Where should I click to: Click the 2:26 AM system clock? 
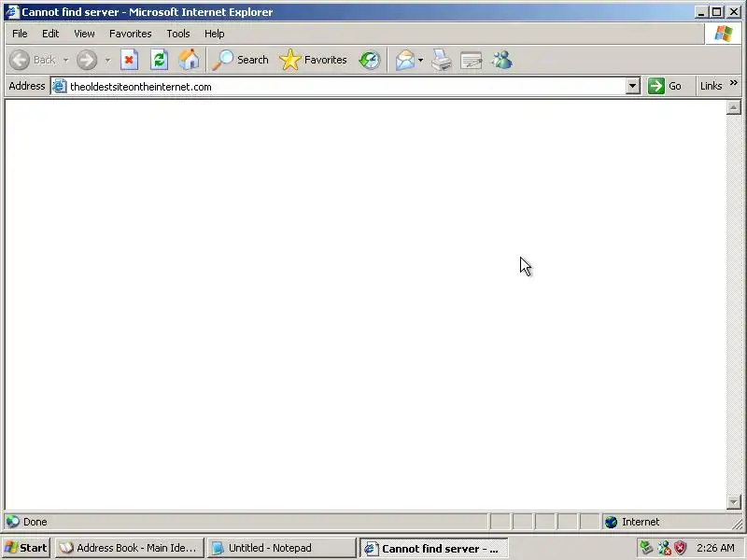tap(715, 548)
